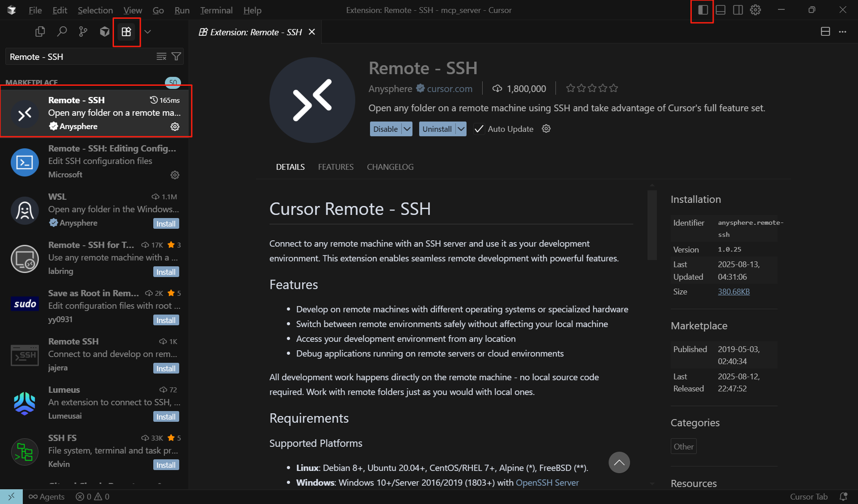The image size is (858, 504).
Task: Open the View menu
Action: (133, 10)
